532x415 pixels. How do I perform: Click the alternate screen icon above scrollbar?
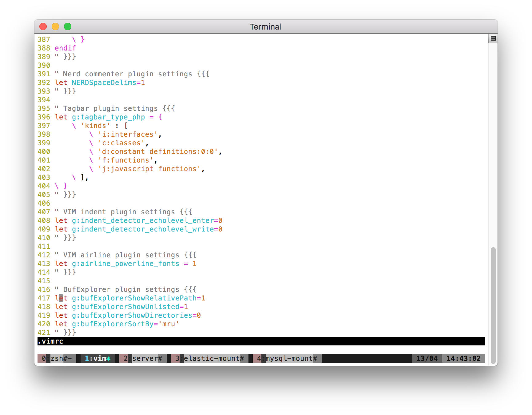coord(493,38)
